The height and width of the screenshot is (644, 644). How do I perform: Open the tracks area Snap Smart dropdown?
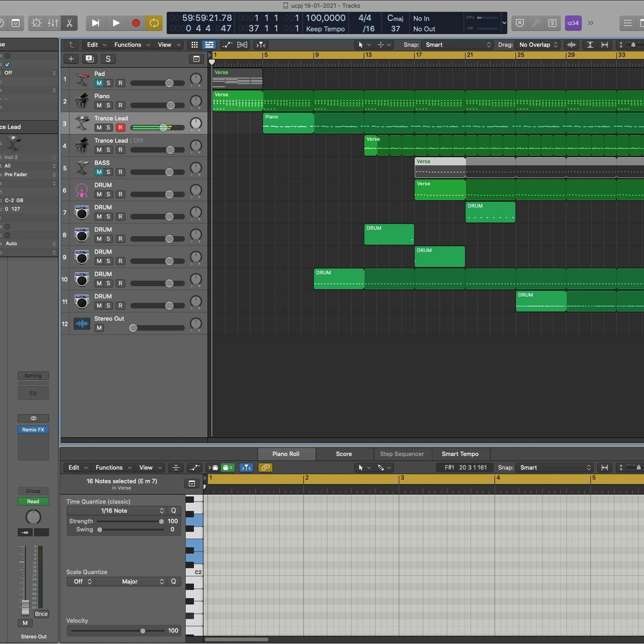pyautogui.click(x=457, y=45)
